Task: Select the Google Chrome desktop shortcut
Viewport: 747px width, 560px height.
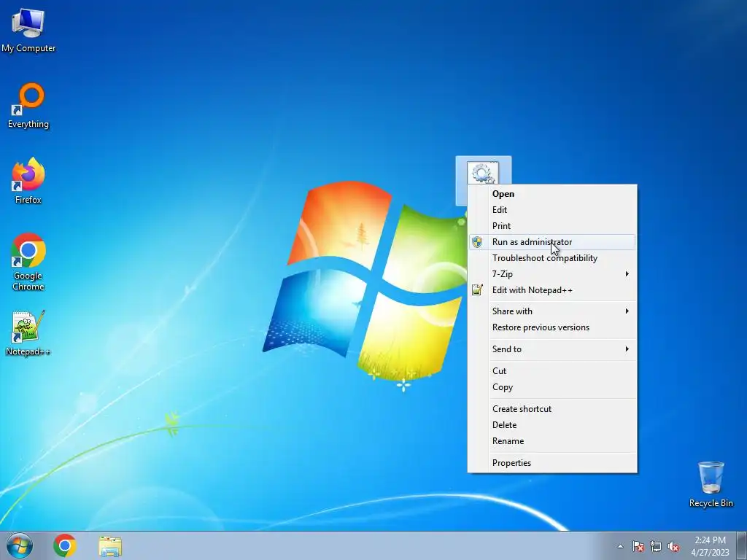Action: [28, 262]
